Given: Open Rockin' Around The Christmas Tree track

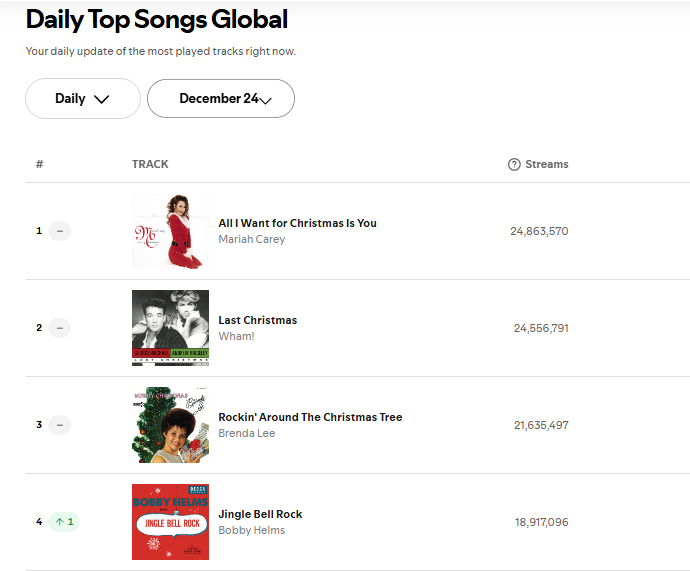Looking at the screenshot, I should click(x=310, y=417).
